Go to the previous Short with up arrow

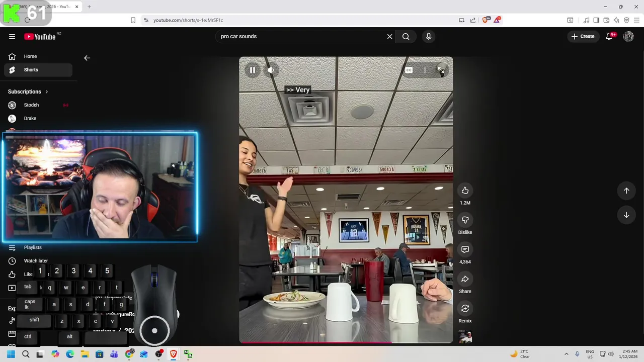tap(626, 191)
